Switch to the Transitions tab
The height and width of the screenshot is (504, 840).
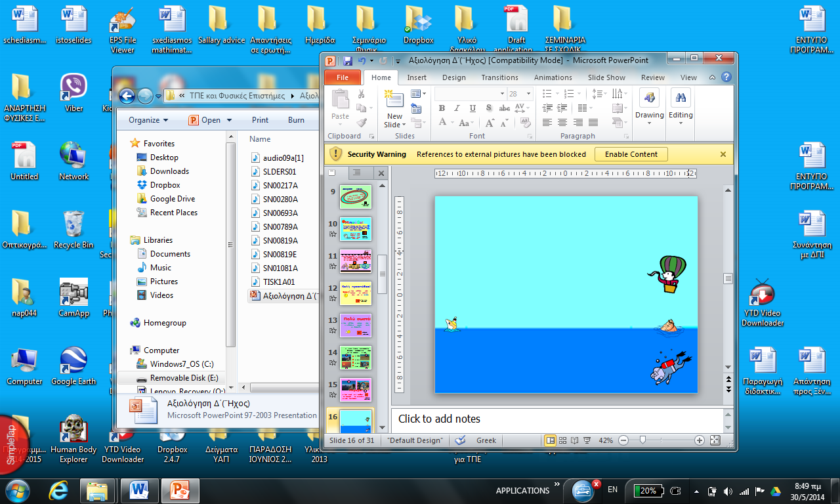[x=499, y=77]
